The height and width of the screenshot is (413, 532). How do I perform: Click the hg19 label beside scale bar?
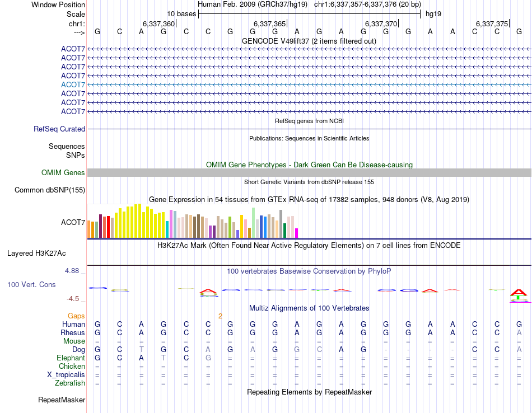[x=433, y=14]
